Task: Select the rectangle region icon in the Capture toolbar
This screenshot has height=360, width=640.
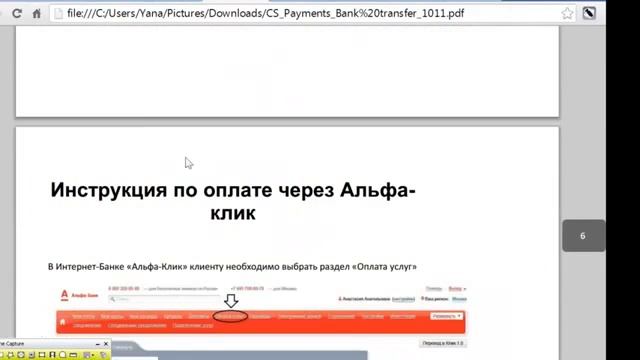Action: coord(42,355)
